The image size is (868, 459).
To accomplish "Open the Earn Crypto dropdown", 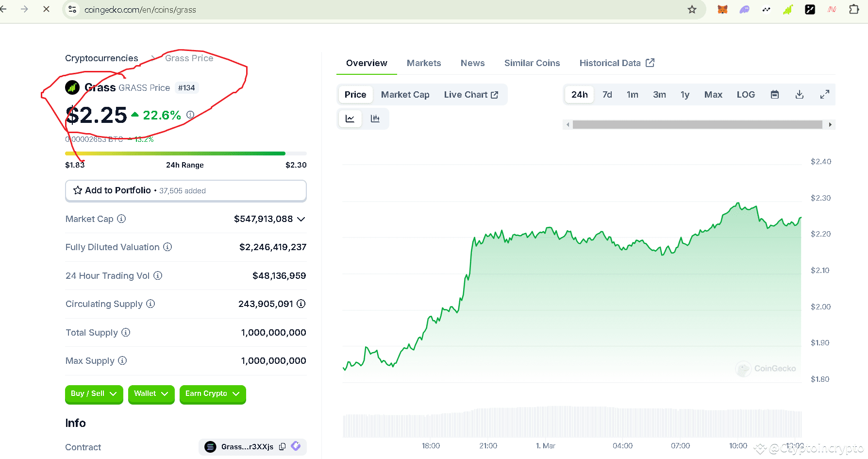I will pyautogui.click(x=213, y=394).
